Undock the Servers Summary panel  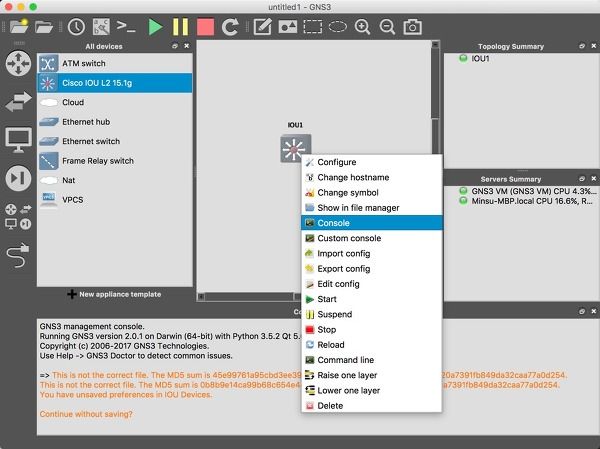click(582, 179)
